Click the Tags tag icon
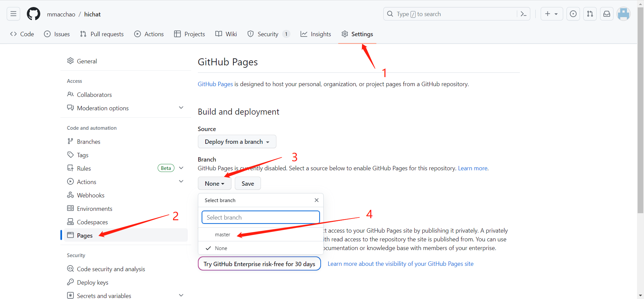Screen dimensions: 644x299 [x=70, y=155]
